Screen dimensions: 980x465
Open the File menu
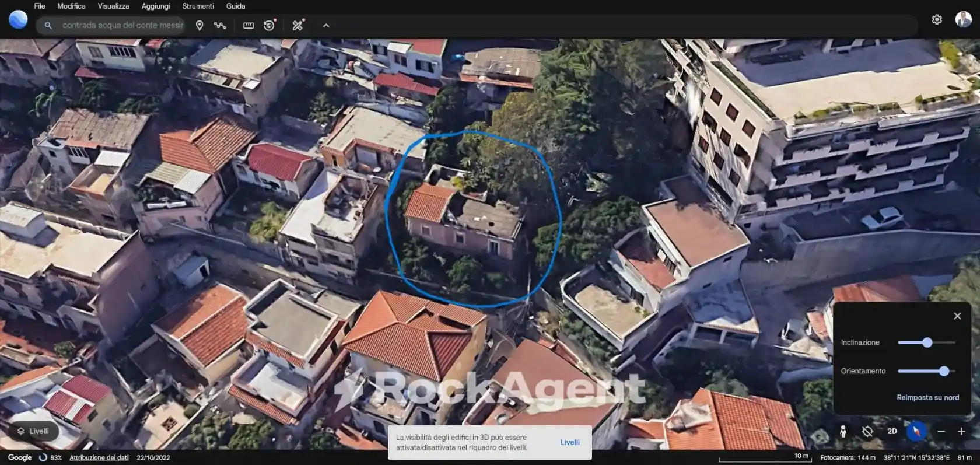(40, 6)
